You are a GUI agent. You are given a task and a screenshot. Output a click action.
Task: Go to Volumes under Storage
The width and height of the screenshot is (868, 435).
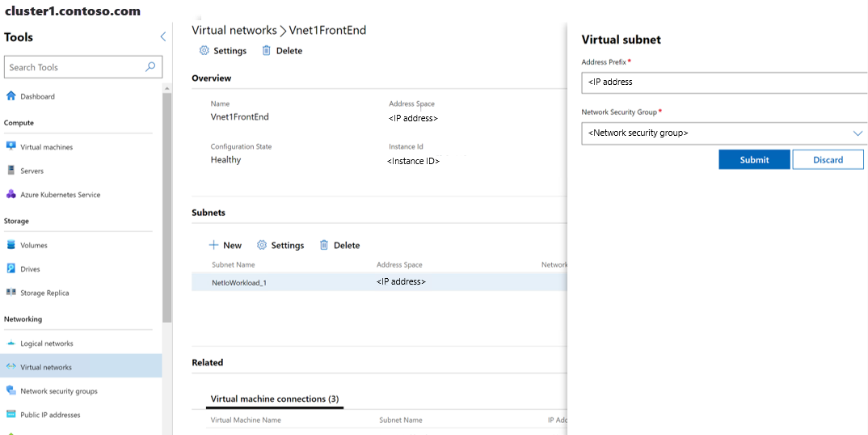(x=33, y=245)
